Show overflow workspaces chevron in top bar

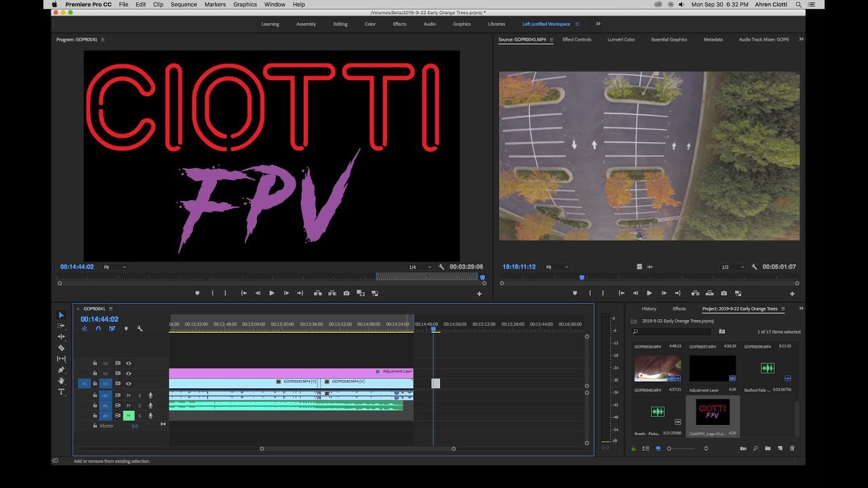[x=598, y=24]
